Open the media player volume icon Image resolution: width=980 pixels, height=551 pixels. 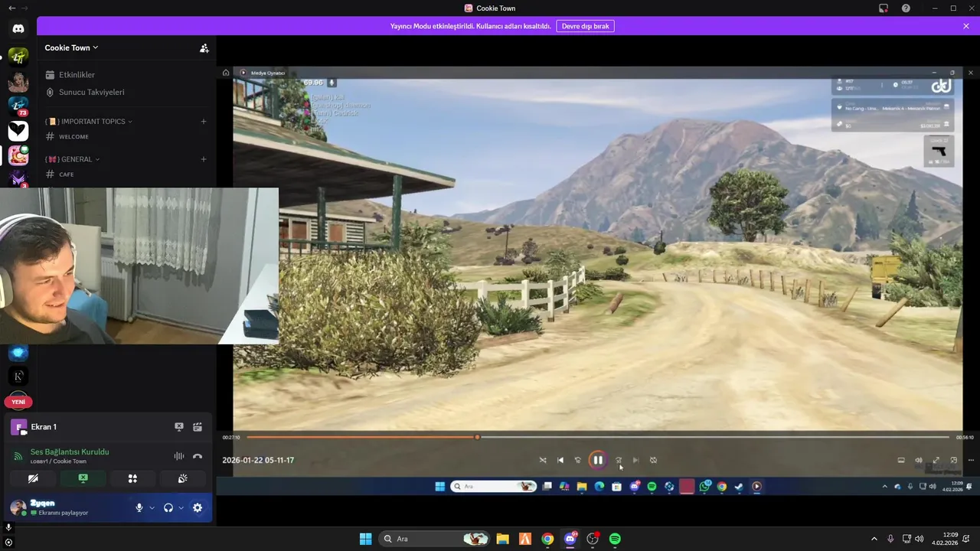(x=919, y=460)
